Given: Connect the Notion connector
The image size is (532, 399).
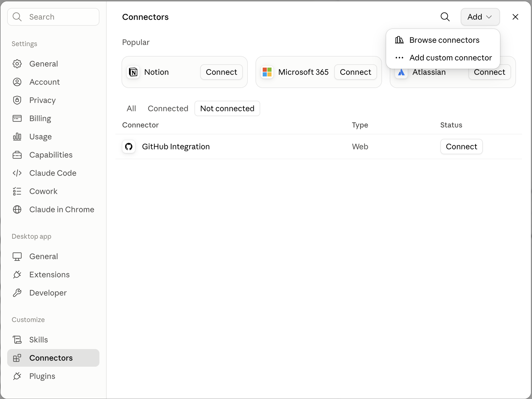Looking at the screenshot, I should [x=221, y=72].
